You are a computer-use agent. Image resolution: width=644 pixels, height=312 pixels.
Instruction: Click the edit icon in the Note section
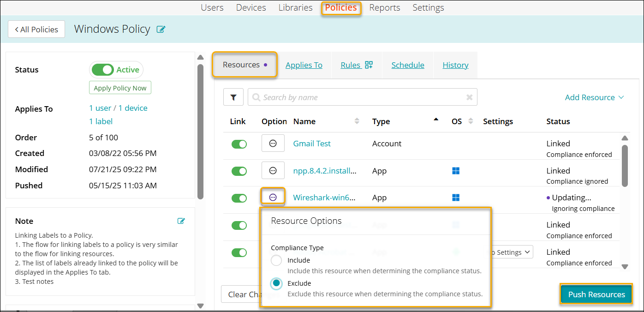(181, 221)
